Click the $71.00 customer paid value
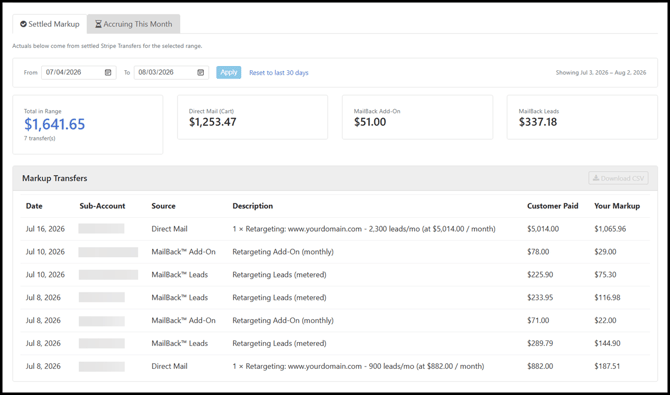 [x=538, y=321]
